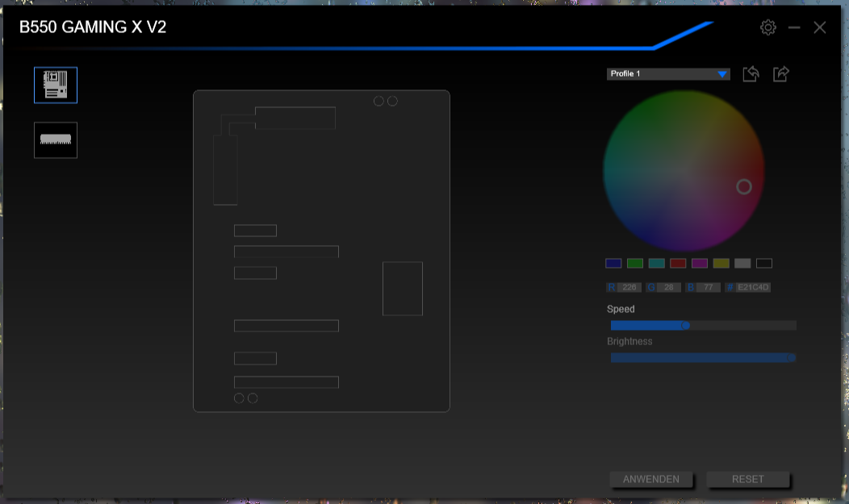The height and width of the screenshot is (504, 849).
Task: Click the G value field showing 28
Action: pyautogui.click(x=669, y=287)
